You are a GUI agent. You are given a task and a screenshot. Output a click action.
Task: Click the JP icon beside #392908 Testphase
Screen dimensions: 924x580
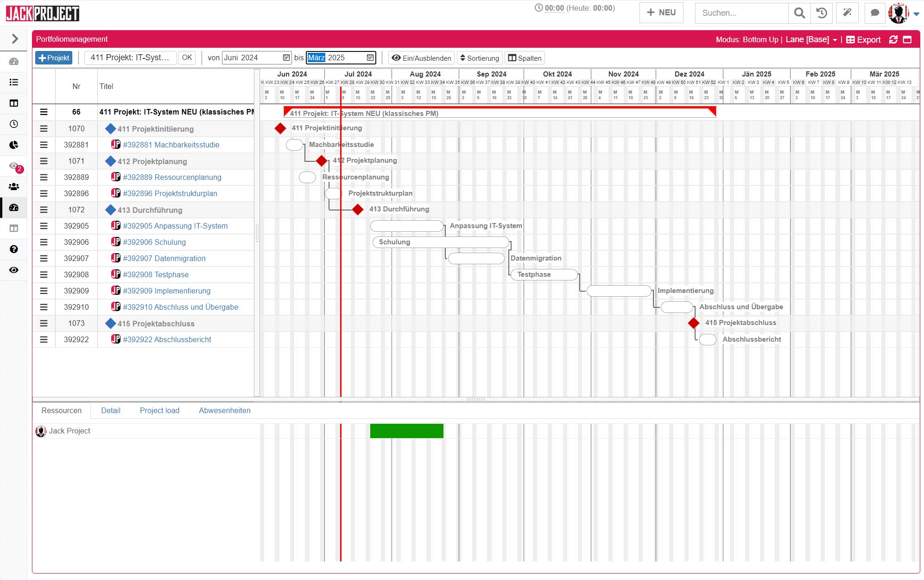pos(116,274)
